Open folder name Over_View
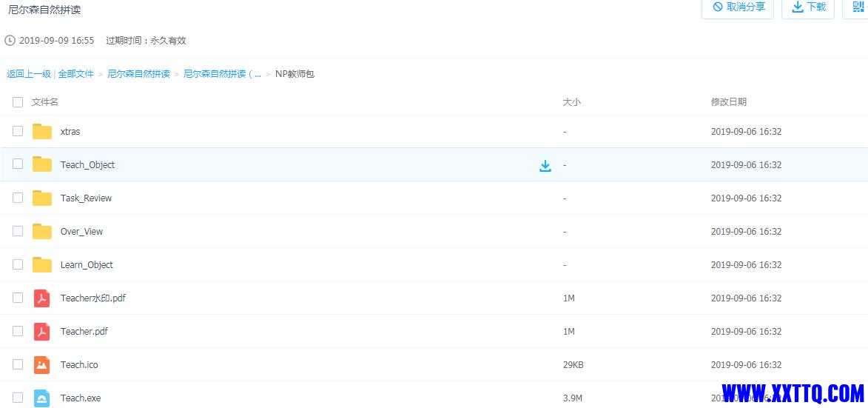Screen dimensions: 868x408 [81, 232]
